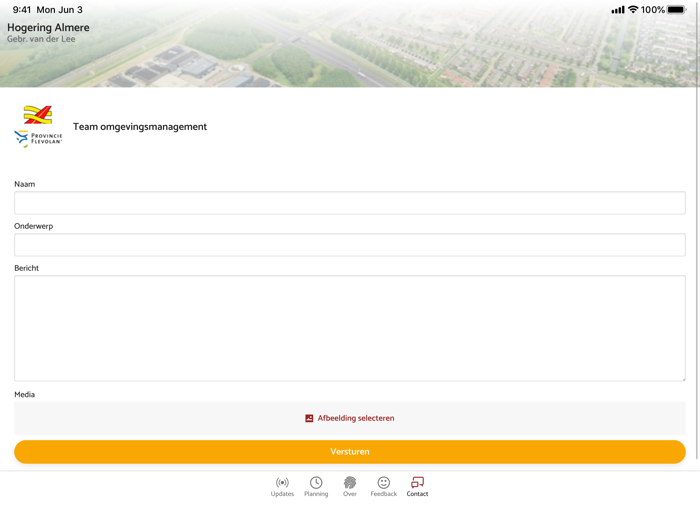The image size is (700, 525).
Task: Click the aerial header photo
Action: (x=350, y=44)
